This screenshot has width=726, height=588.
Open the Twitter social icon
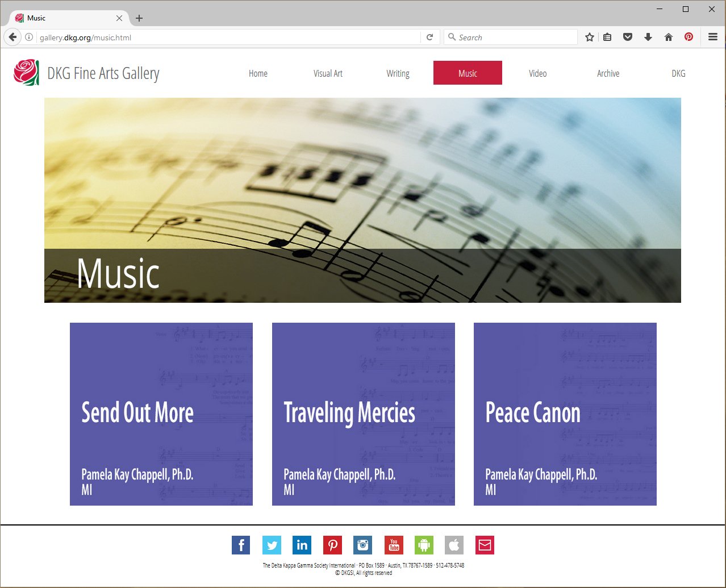pyautogui.click(x=272, y=545)
